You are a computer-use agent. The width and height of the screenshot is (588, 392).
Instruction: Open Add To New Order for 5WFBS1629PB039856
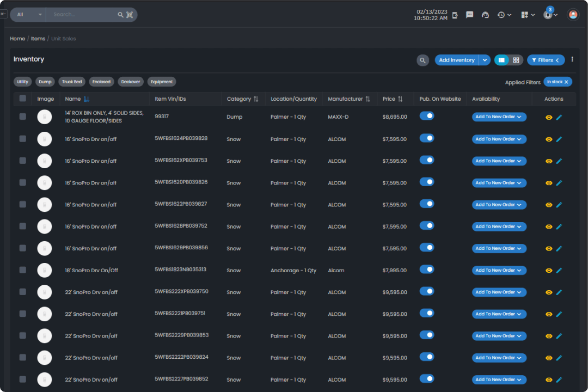coord(499,248)
